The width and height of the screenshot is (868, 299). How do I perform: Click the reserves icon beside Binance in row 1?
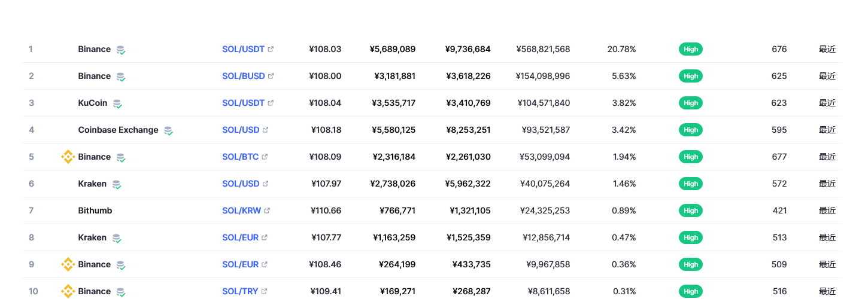(x=121, y=50)
